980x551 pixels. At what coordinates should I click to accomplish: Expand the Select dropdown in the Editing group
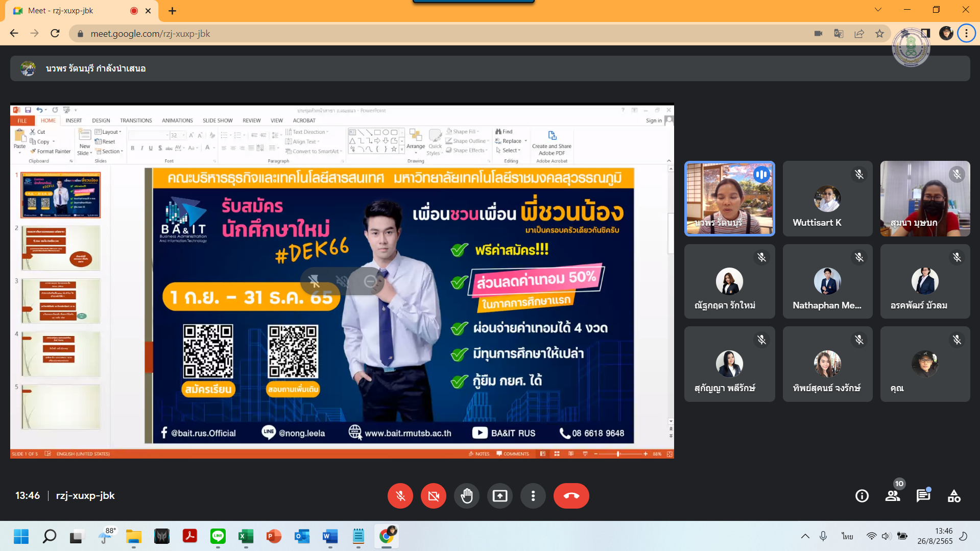[508, 151]
